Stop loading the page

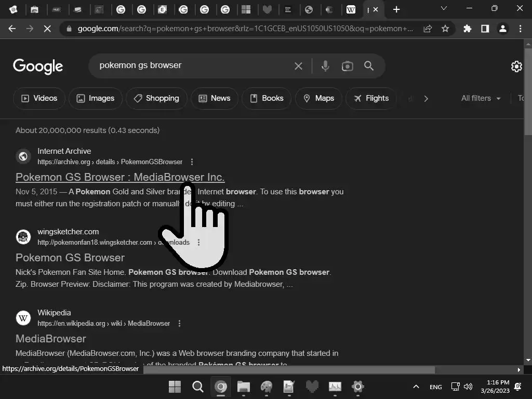point(47,29)
